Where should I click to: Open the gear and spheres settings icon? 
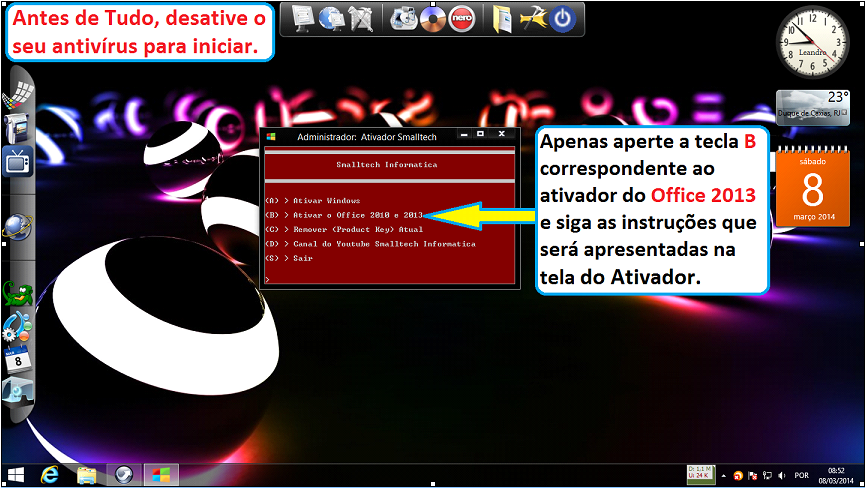point(17,326)
